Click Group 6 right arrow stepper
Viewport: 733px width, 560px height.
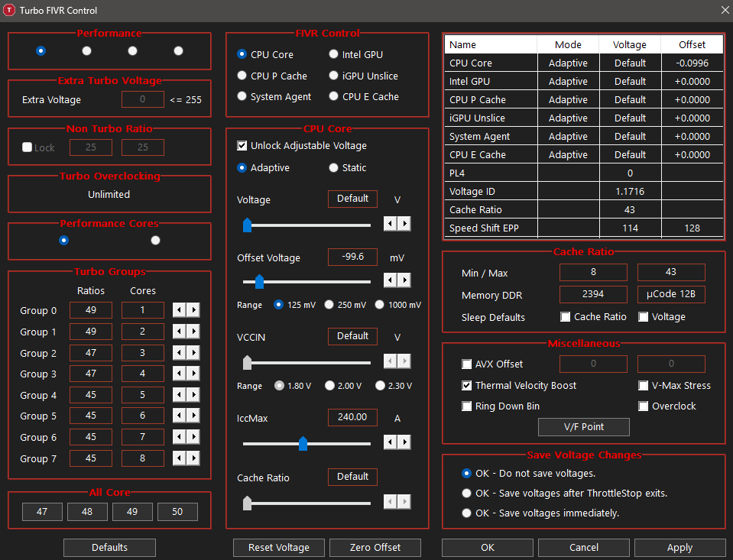tap(193, 437)
